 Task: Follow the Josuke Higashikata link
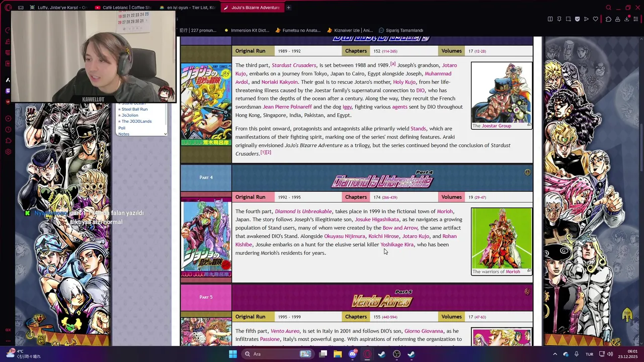377,219
